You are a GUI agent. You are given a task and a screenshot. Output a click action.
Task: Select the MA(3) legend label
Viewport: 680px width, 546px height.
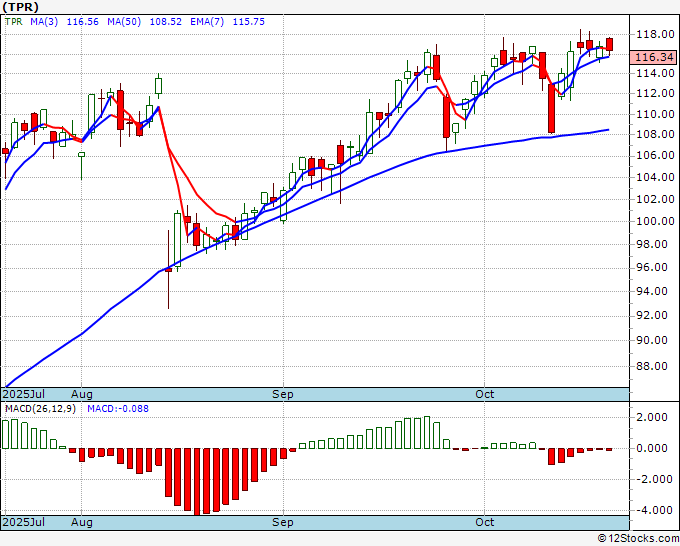tap(44, 22)
